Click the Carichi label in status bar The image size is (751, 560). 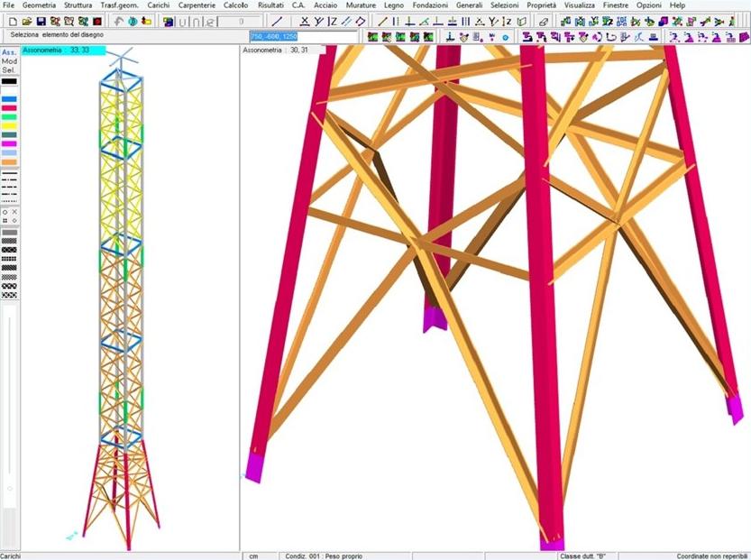[11, 555]
